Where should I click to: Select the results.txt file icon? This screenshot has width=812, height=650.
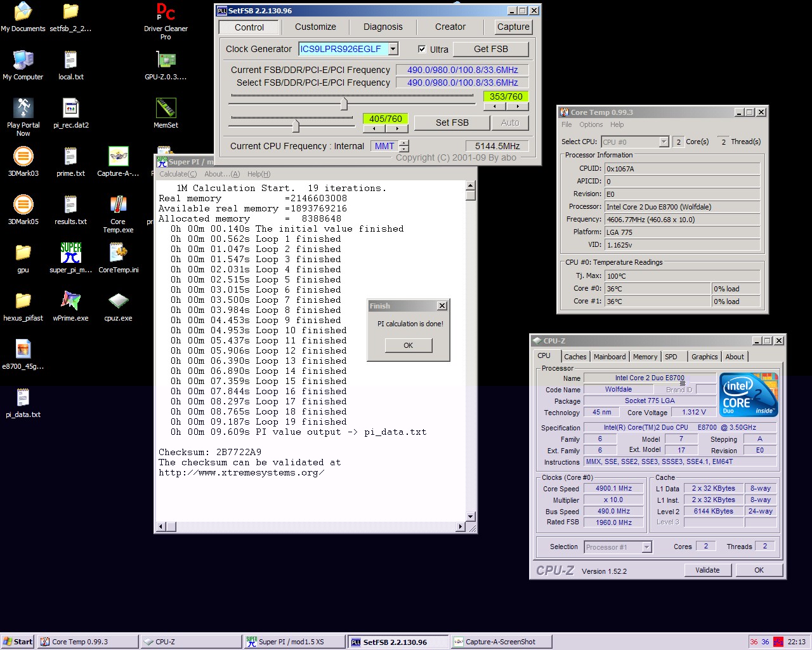click(x=70, y=210)
